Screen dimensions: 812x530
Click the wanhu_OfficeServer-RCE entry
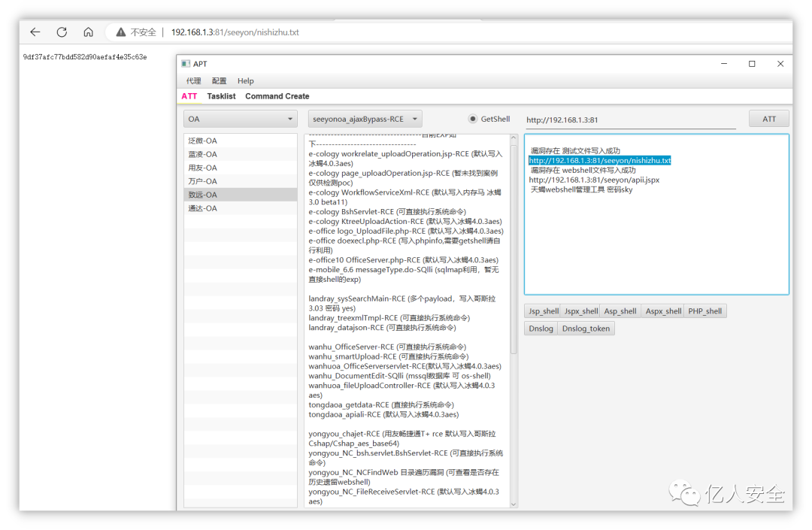pyautogui.click(x=387, y=347)
